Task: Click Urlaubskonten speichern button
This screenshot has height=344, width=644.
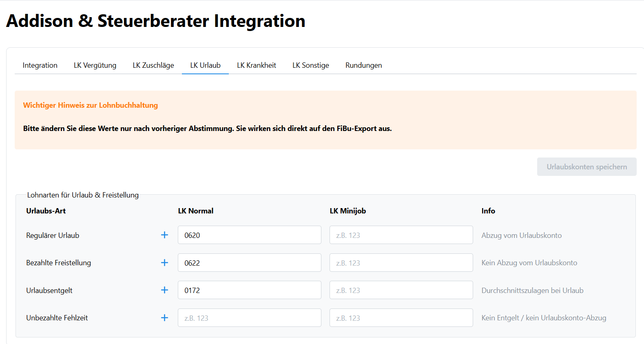Action: point(587,167)
